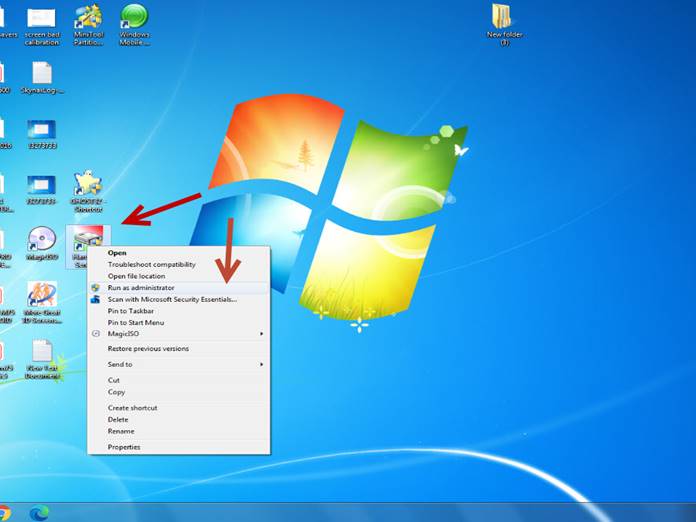The height and width of the screenshot is (522, 696).
Task: Select the Skymax log file icon
Action: click(41, 75)
